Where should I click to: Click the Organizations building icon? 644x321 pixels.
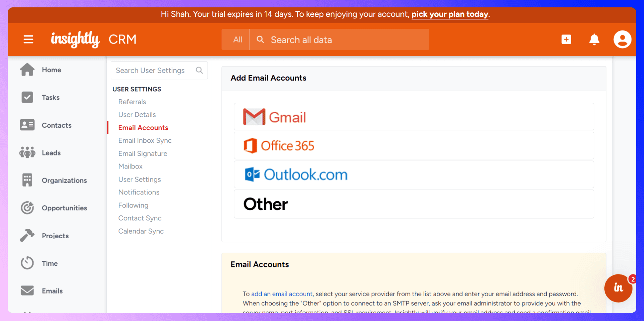coord(27,180)
